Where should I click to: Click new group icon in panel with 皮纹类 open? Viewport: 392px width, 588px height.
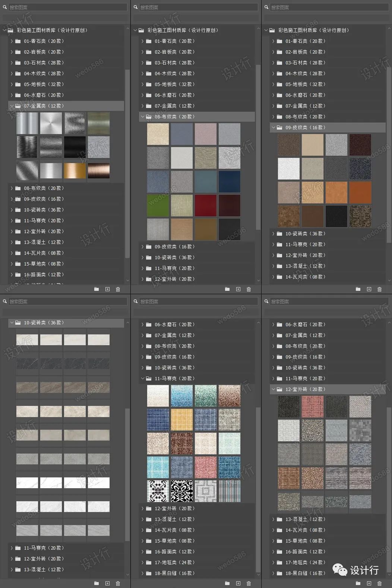tap(358, 289)
